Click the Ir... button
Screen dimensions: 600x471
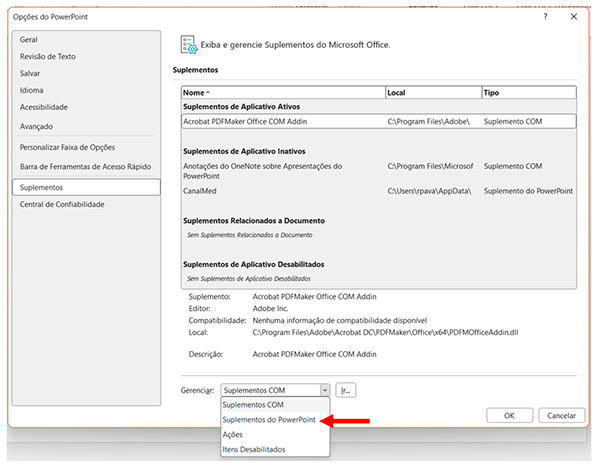coord(346,390)
